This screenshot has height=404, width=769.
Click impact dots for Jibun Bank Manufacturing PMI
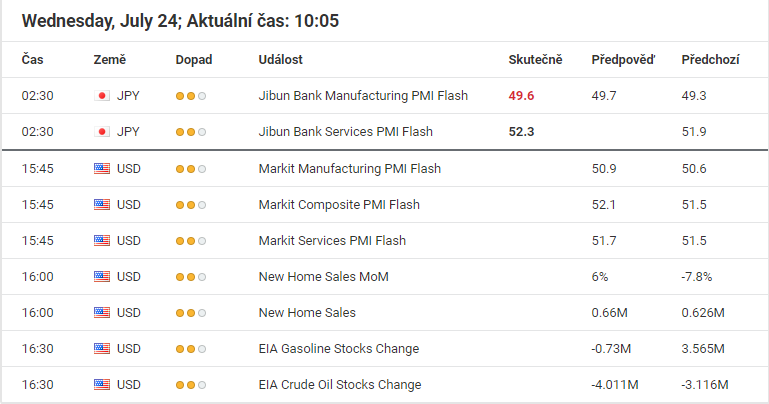191,96
